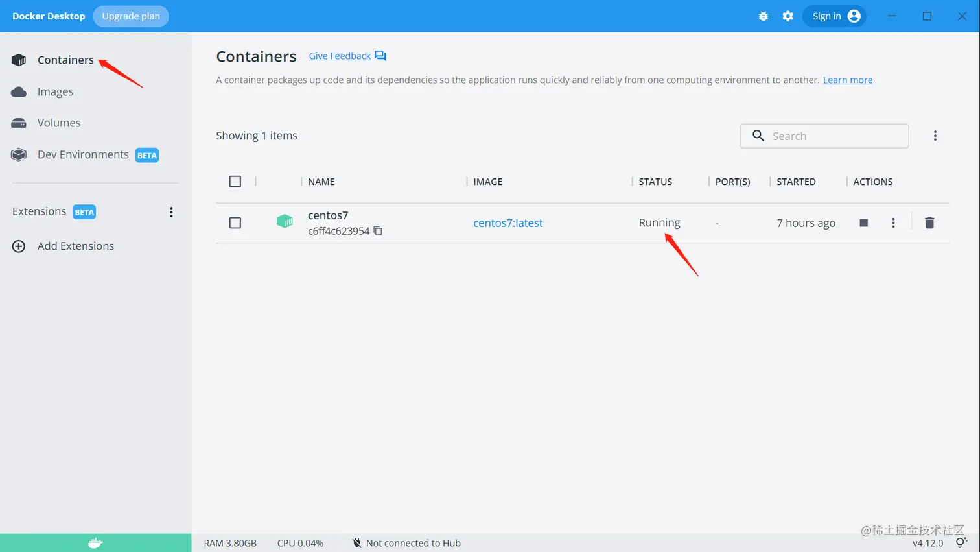Click the Dev Environments BETA badge
This screenshot has width=980, height=552.
coord(147,156)
